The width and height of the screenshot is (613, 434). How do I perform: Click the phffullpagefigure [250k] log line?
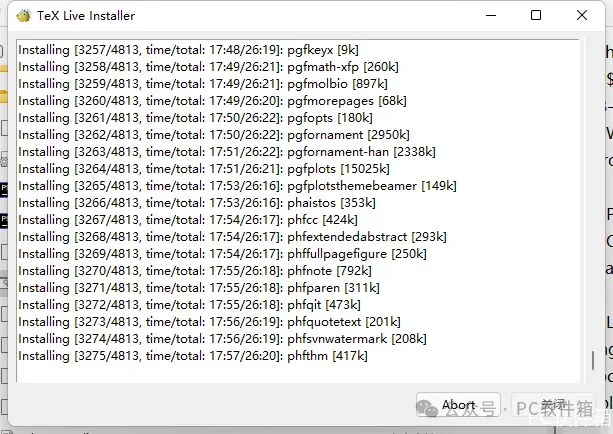pyautogui.click(x=222, y=254)
